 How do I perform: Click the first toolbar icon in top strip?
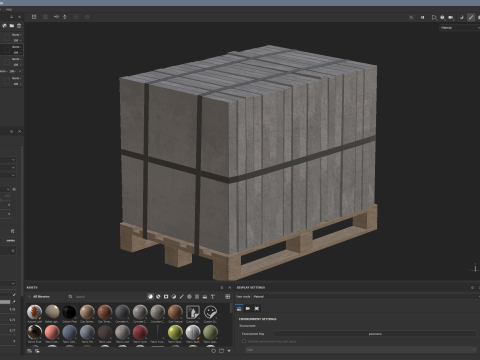[x=34, y=17]
